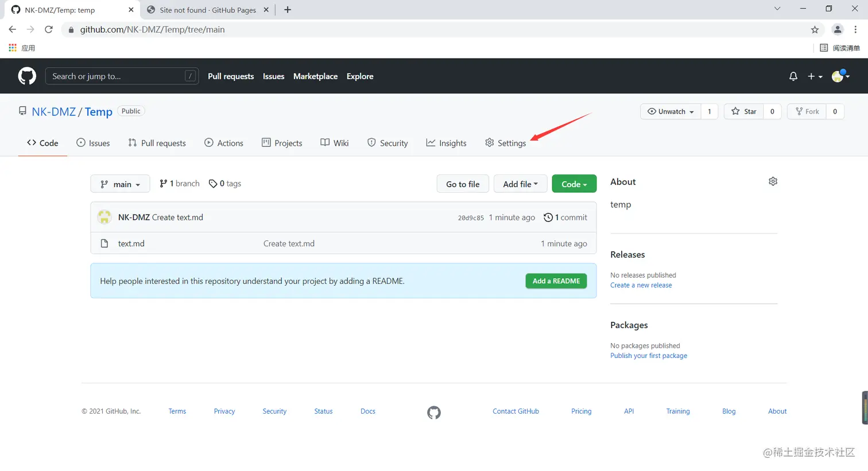Open the footer Docs link
Viewport: 868px width, 471px height.
coord(368,411)
